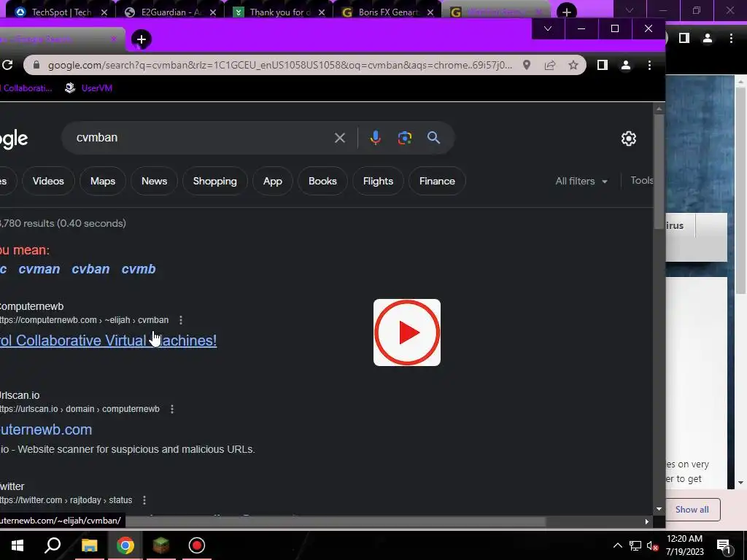This screenshot has width=747, height=560.
Task: Open the profile icon in front window
Action: 625,65
